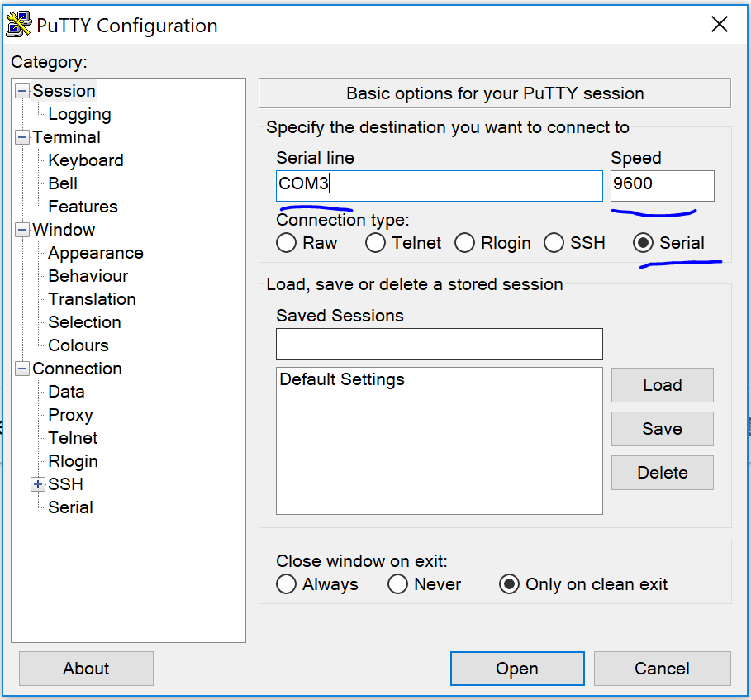Viewport: 751px width, 700px height.
Task: Choose SSH as connection type
Action: tap(554, 243)
